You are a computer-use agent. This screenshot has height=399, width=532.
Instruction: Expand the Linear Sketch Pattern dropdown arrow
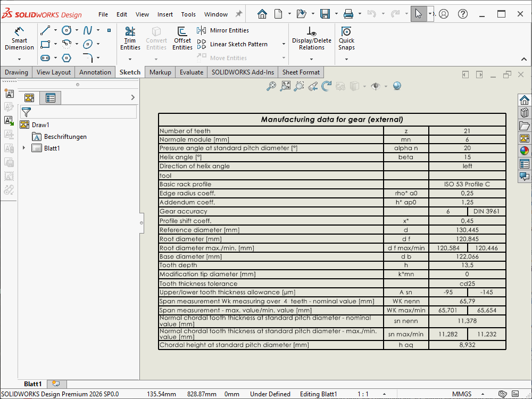(x=284, y=44)
